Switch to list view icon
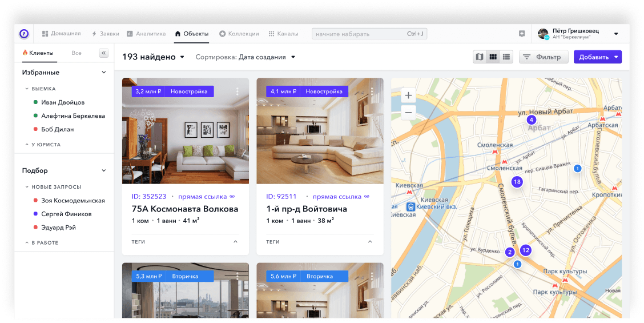This screenshot has height=323, width=644. pyautogui.click(x=506, y=57)
